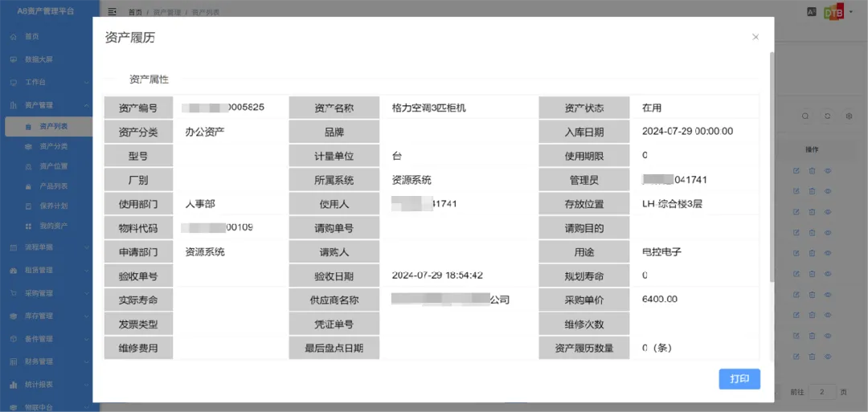
Task: Click the 备件管理 cube icon
Action: tap(14, 339)
